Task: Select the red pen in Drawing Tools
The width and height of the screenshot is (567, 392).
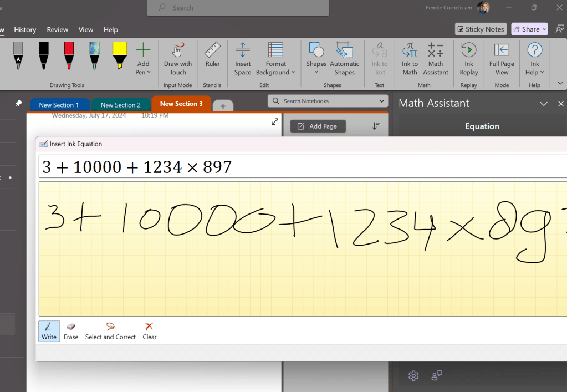Action: pos(69,56)
